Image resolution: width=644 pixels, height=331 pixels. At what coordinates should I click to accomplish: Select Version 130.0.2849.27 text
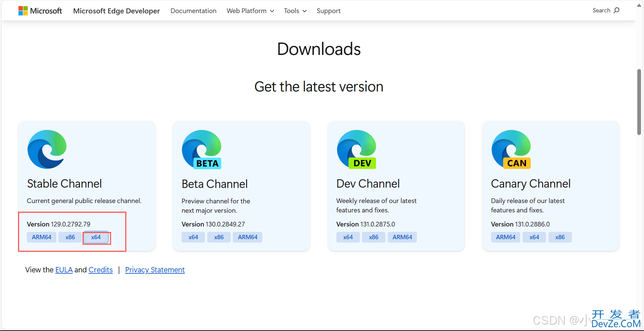(213, 224)
